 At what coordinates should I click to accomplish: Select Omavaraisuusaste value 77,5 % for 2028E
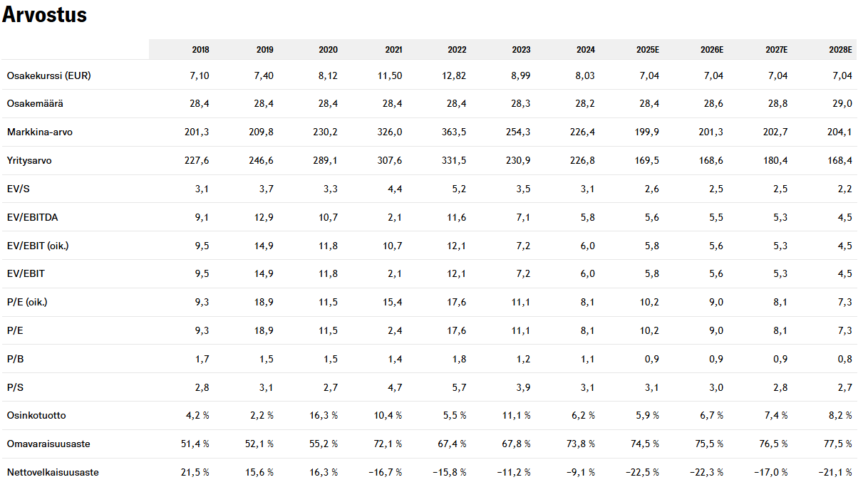pyautogui.click(x=835, y=444)
